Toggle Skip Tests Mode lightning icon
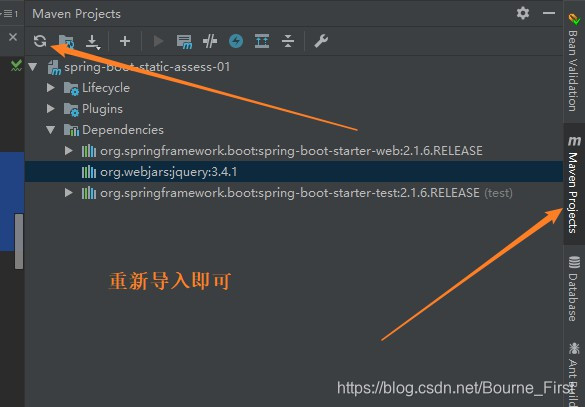The image size is (585, 407). (x=236, y=41)
